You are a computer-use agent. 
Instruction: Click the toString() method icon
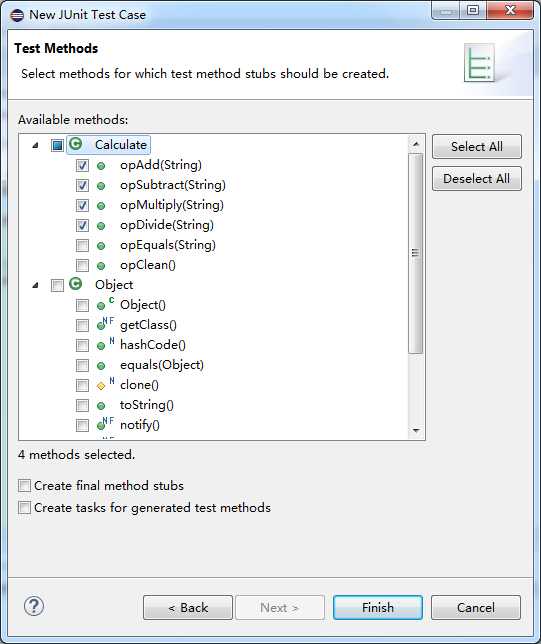(101, 406)
